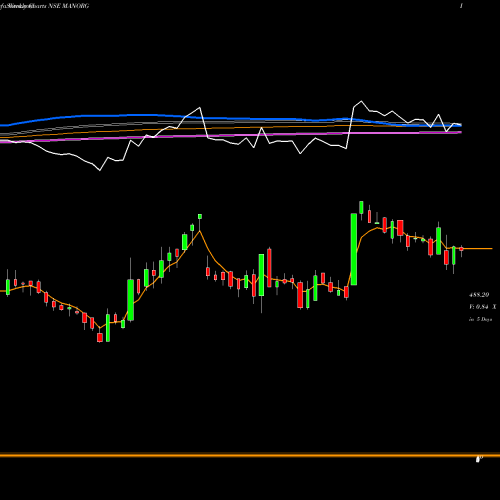Click the 'in 5 Days' label
Image resolution: width=500 pixels, height=500 pixels.
480,319
